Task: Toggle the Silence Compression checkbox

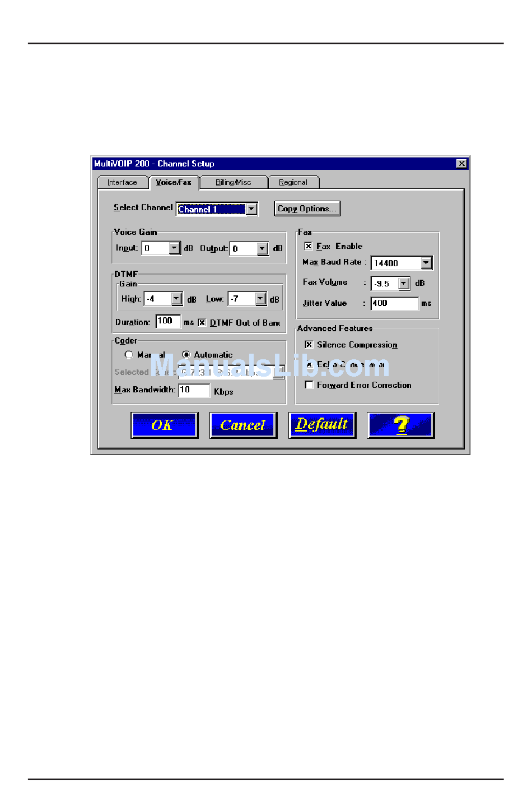Action: [x=309, y=345]
